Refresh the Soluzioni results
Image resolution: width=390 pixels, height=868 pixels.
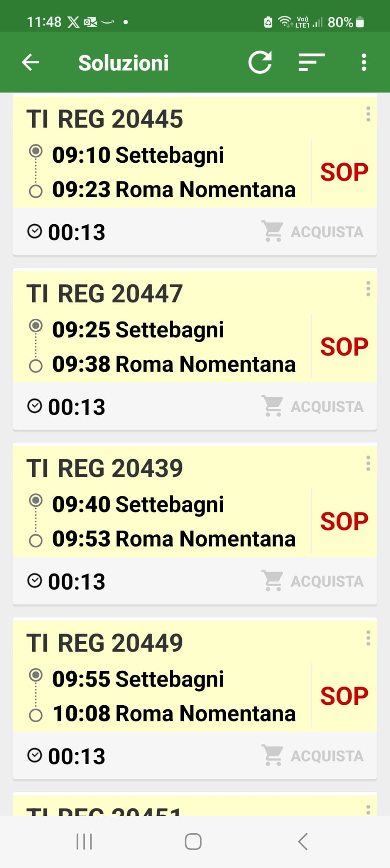tap(260, 63)
